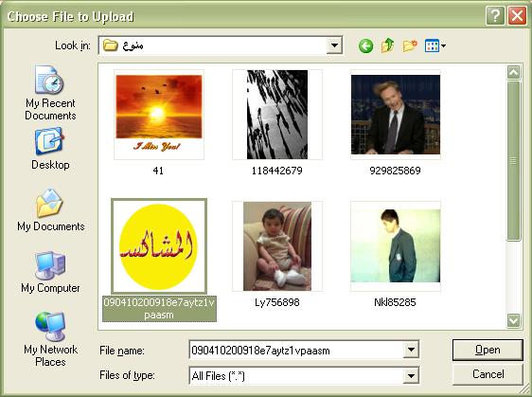This screenshot has width=532, height=397.
Task: Go up one folder level
Action: [387, 45]
